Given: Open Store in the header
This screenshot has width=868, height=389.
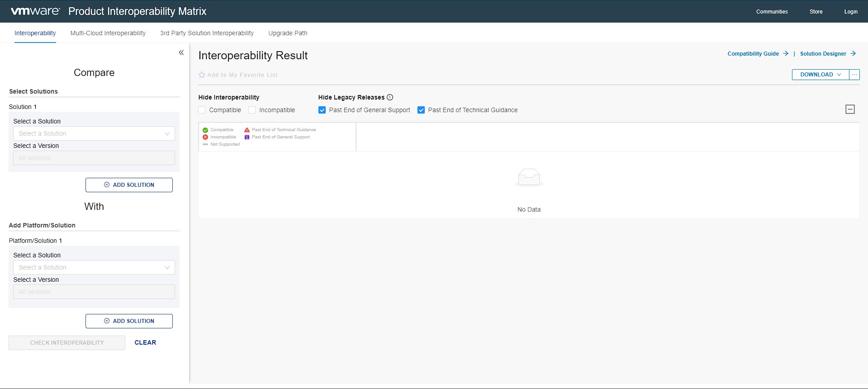Looking at the screenshot, I should pyautogui.click(x=816, y=12).
